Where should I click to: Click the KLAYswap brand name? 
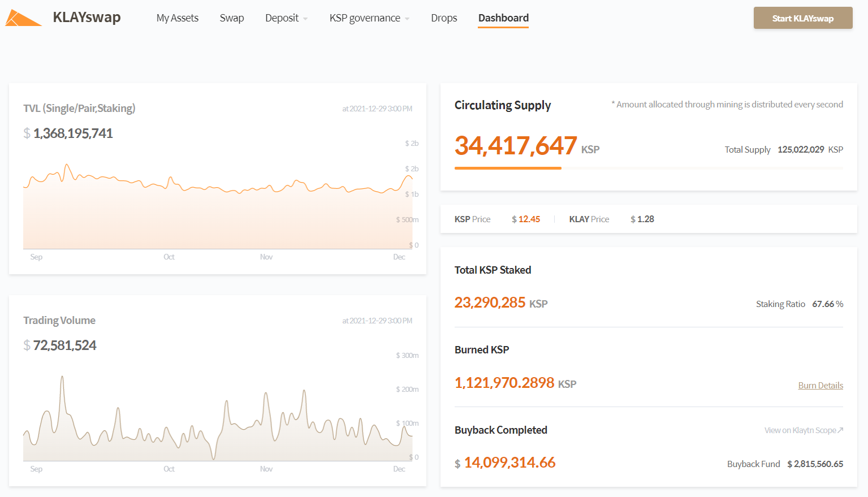click(87, 18)
